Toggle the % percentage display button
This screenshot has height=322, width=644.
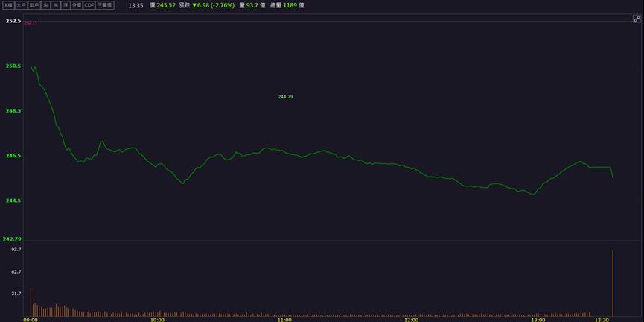tap(55, 5)
